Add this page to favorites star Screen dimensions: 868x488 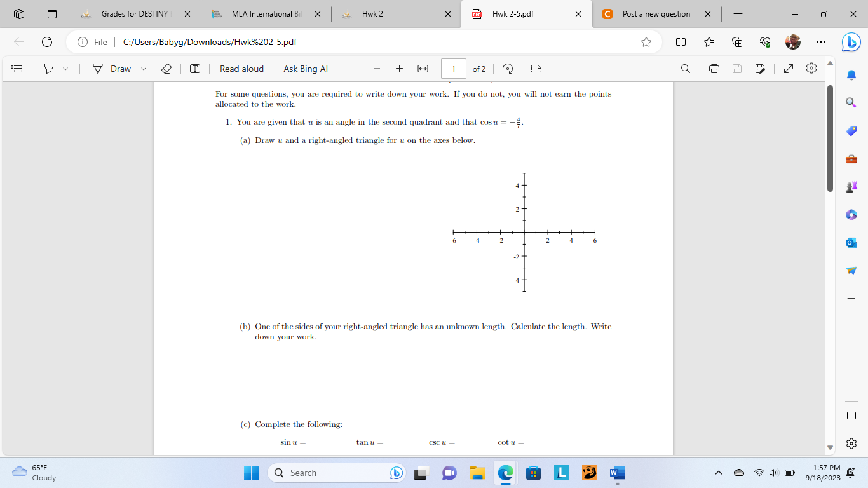click(646, 42)
